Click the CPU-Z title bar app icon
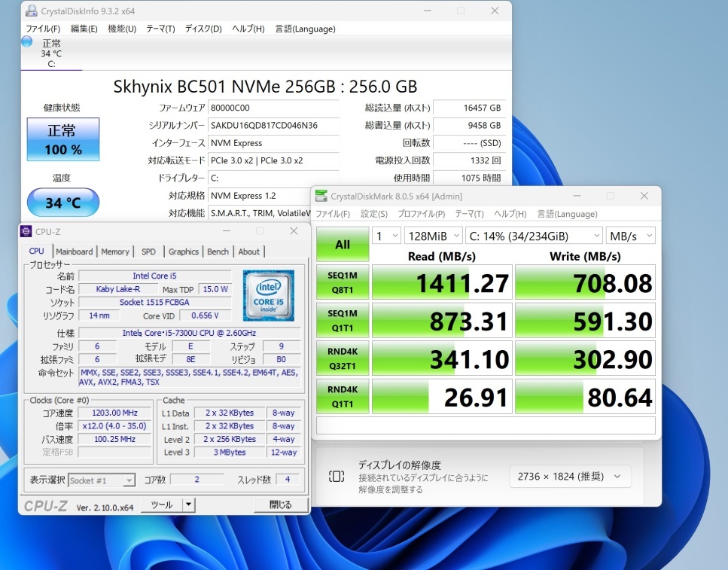This screenshot has width=728, height=570. pyautogui.click(x=26, y=231)
